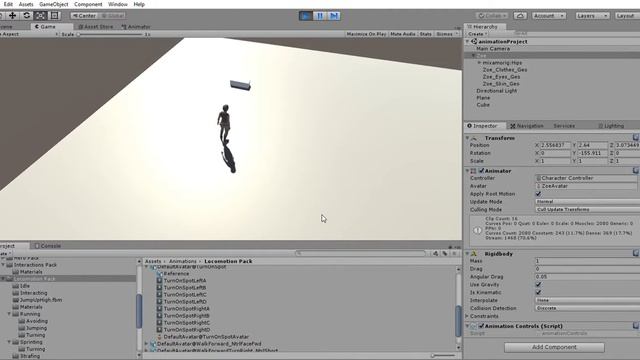This screenshot has height=360, width=640.
Task: Open the Cloud services icon
Action: 520,16
